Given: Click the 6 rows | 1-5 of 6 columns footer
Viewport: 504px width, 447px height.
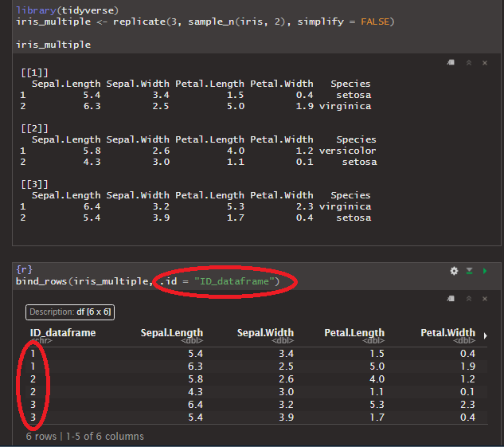Looking at the screenshot, I should (85, 436).
